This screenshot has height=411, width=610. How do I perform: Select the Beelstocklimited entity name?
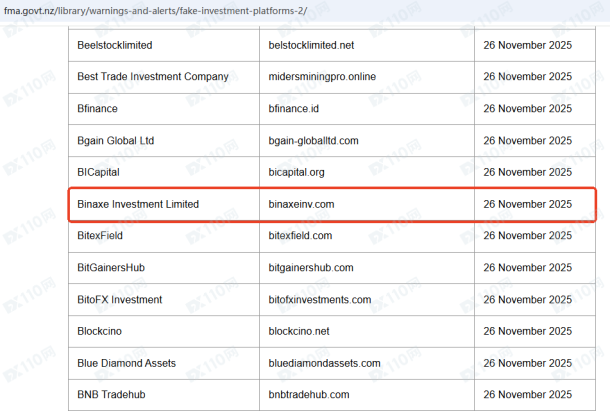pyautogui.click(x=115, y=45)
